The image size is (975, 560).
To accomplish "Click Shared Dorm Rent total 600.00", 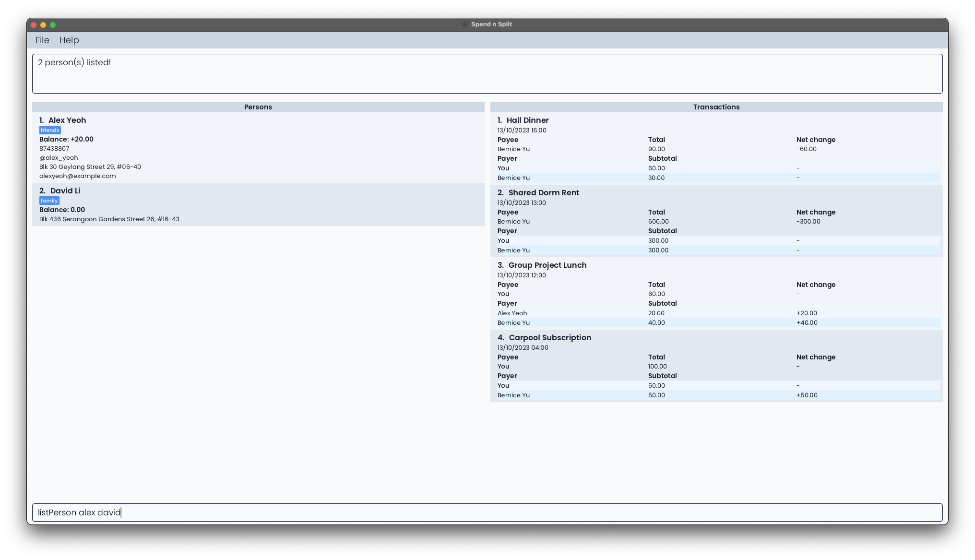I will [658, 222].
